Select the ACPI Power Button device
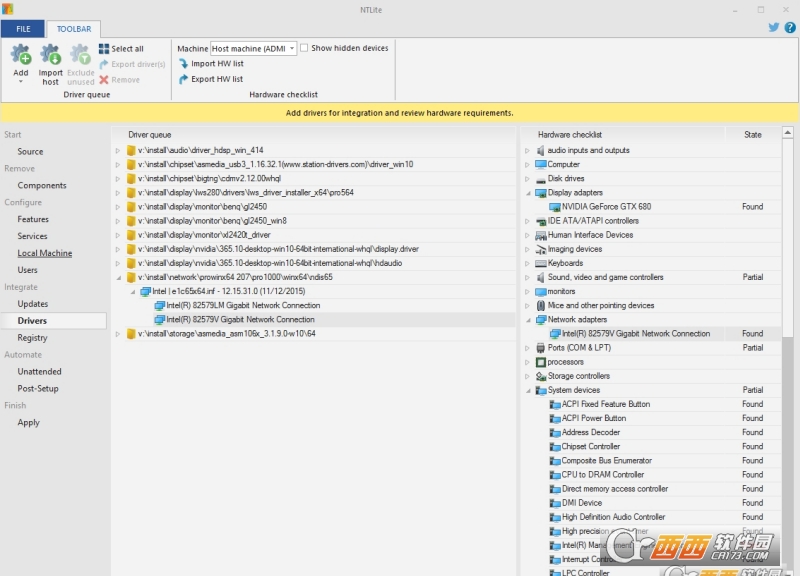 tap(594, 418)
